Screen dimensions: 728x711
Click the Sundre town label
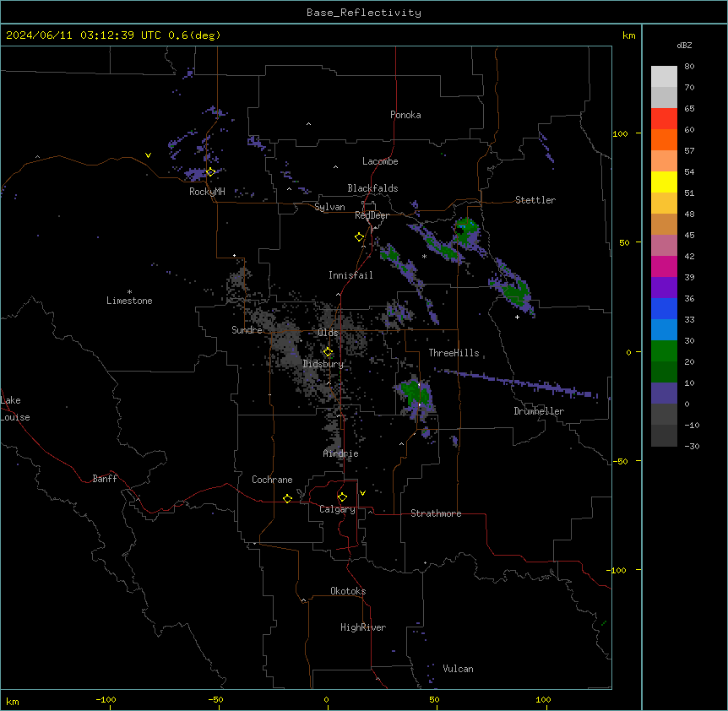(247, 330)
